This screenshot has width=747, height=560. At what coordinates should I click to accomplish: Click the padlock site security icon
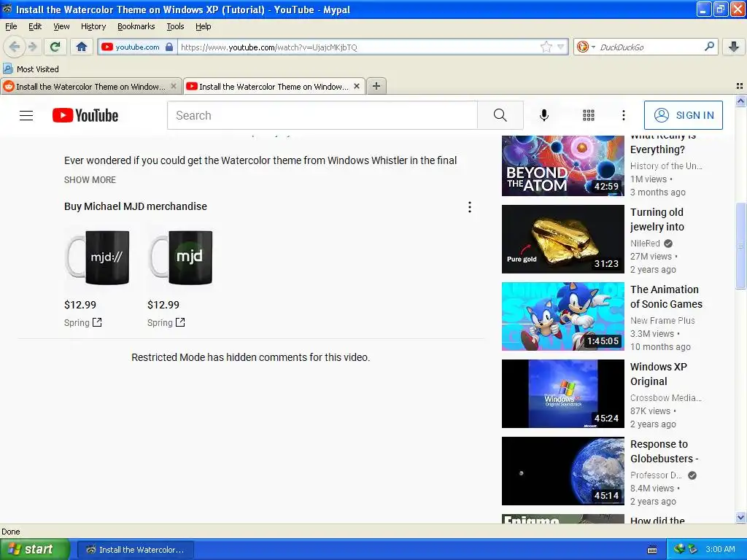pyautogui.click(x=169, y=47)
